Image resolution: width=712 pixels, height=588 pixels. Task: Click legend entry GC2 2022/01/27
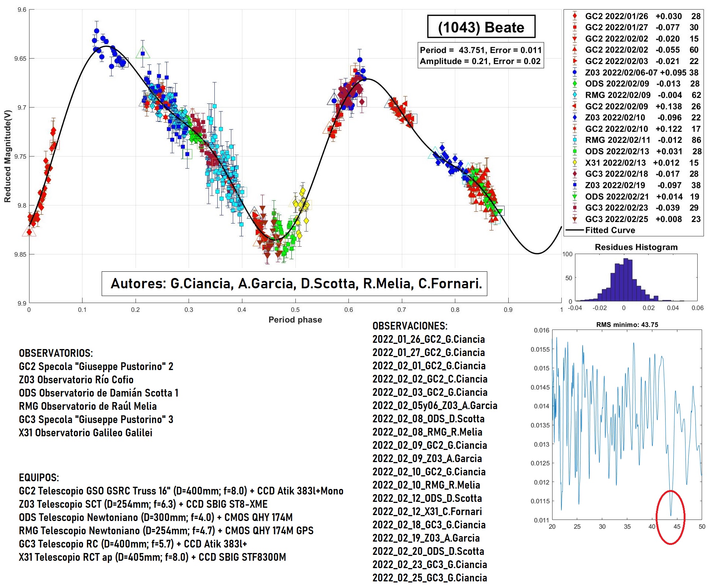635,27
